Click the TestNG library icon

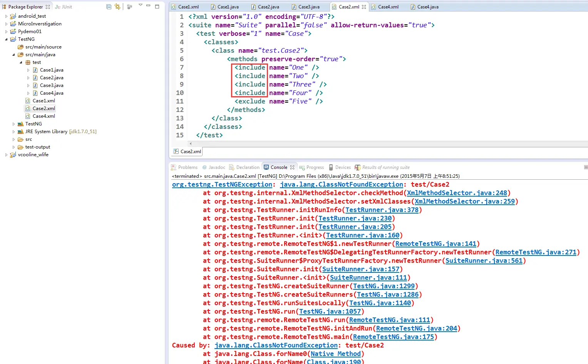click(x=20, y=124)
